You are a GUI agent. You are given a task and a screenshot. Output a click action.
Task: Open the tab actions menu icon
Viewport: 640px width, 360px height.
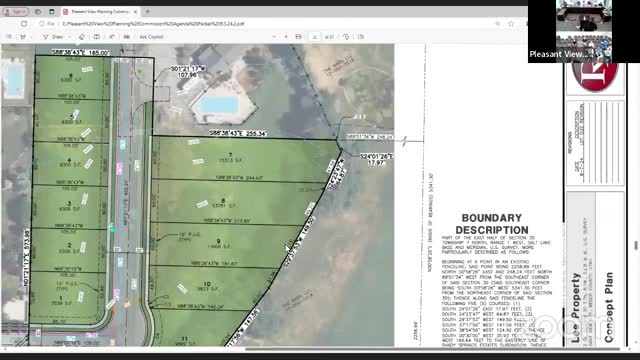pyautogui.click(x=51, y=12)
